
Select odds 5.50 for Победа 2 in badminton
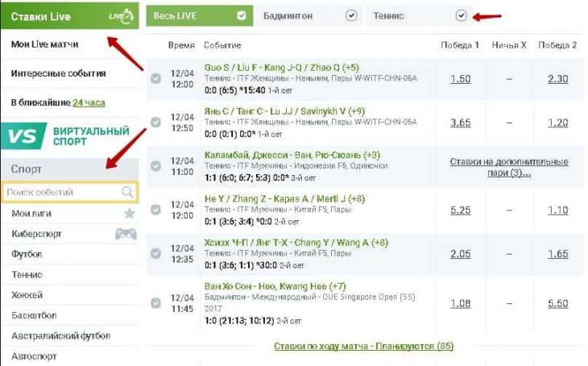tap(557, 303)
